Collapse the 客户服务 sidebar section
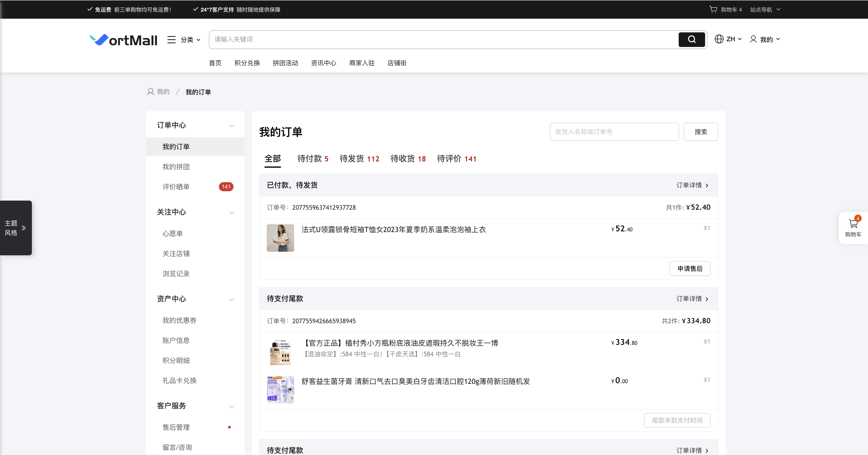Image resolution: width=868 pixels, height=455 pixels. pos(232,406)
